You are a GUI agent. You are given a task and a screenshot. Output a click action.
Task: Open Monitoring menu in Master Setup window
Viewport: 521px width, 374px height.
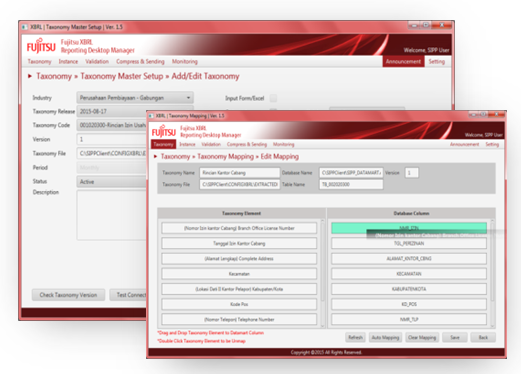[x=185, y=61]
